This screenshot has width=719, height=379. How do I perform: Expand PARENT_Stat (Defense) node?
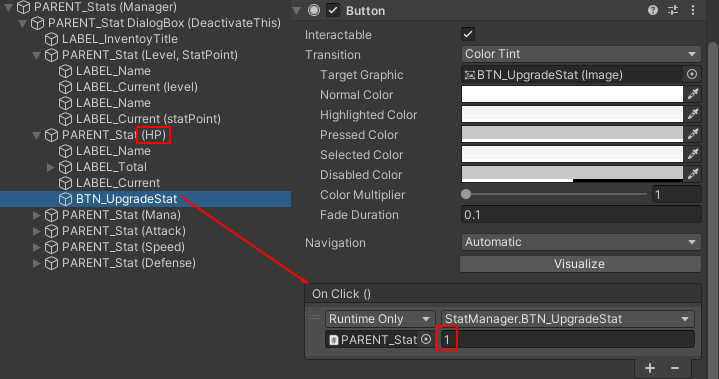pos(37,263)
